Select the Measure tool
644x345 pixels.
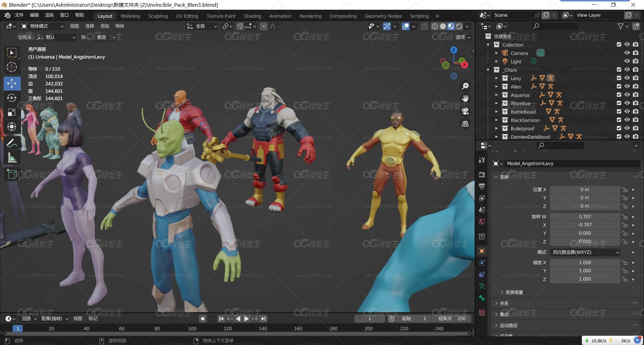point(12,158)
